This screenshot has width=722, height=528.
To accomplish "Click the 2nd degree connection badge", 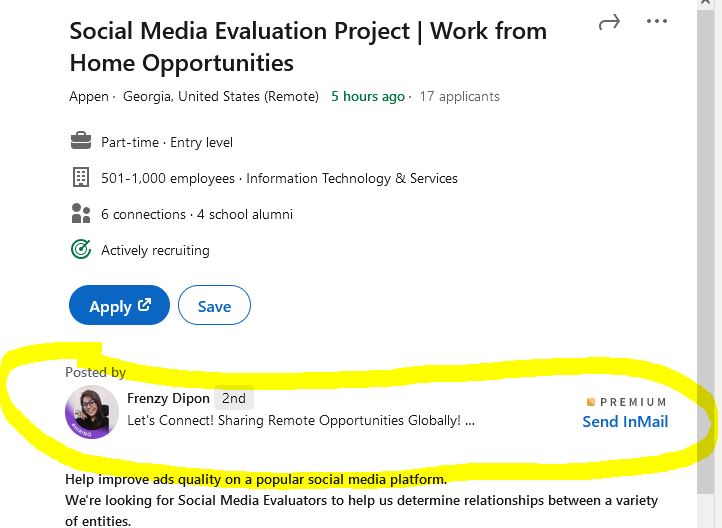I will coord(234,398).
